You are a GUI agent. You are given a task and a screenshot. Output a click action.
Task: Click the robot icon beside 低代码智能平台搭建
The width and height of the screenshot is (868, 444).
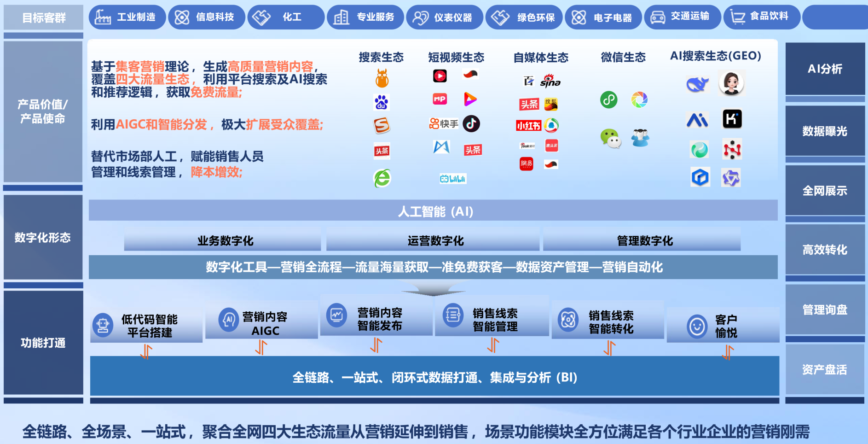coord(103,325)
